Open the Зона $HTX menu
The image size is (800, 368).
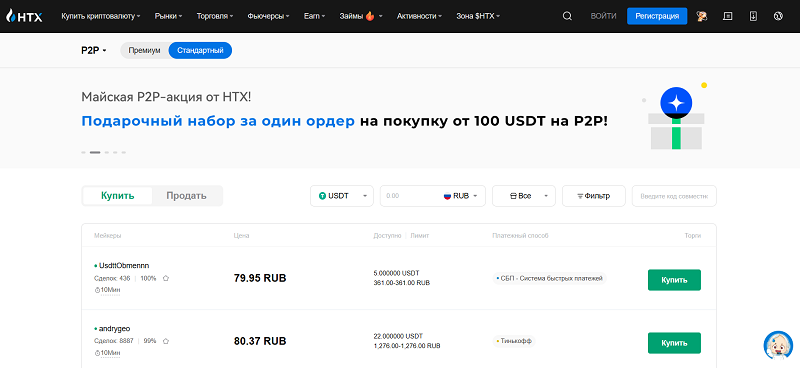pyautogui.click(x=478, y=16)
